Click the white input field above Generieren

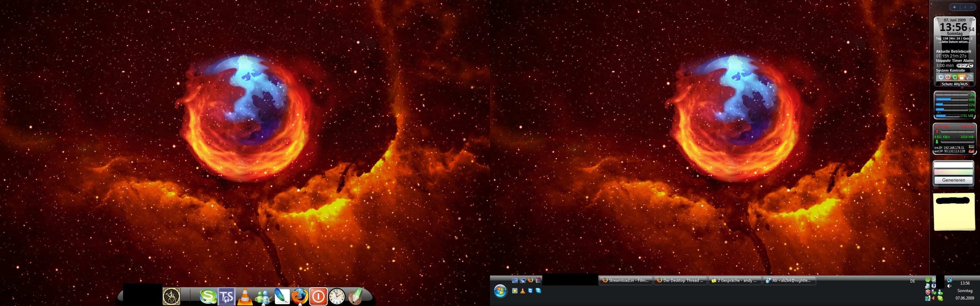pos(953,165)
